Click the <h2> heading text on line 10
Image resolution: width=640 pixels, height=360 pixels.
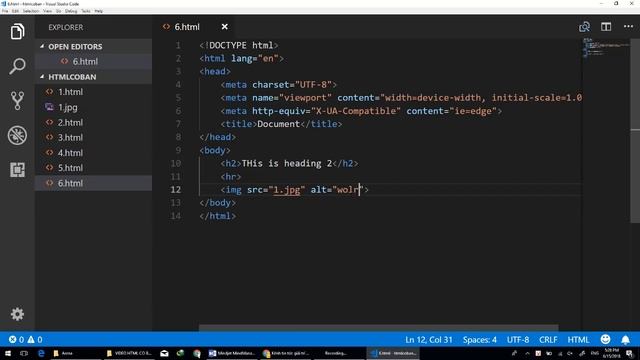pyautogui.click(x=289, y=164)
